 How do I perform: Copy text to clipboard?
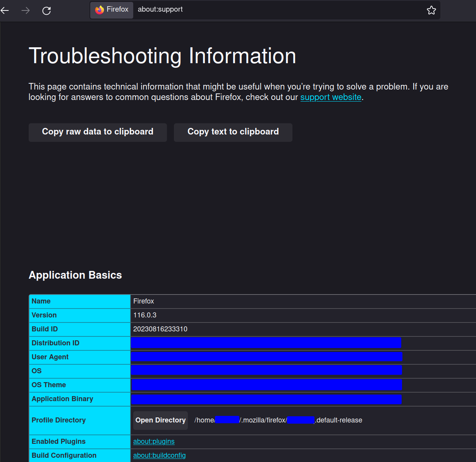[x=233, y=132]
